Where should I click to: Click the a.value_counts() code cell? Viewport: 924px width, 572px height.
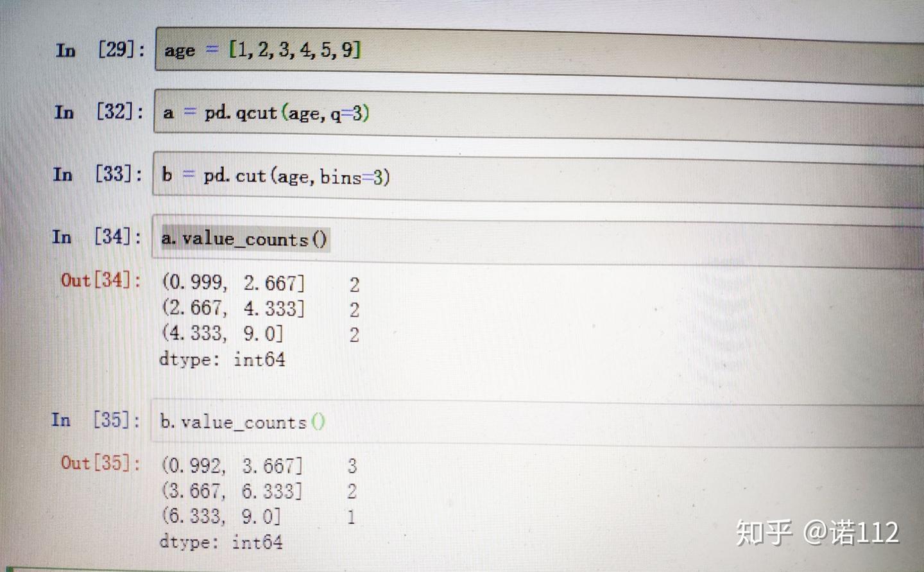point(537,242)
